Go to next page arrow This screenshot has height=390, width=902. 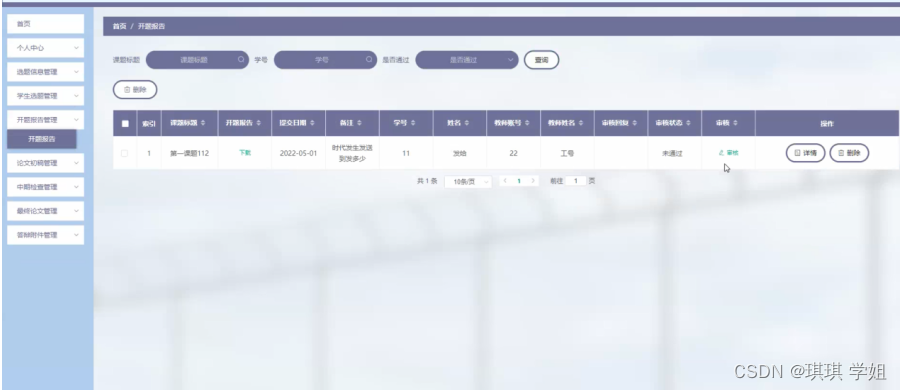[533, 181]
